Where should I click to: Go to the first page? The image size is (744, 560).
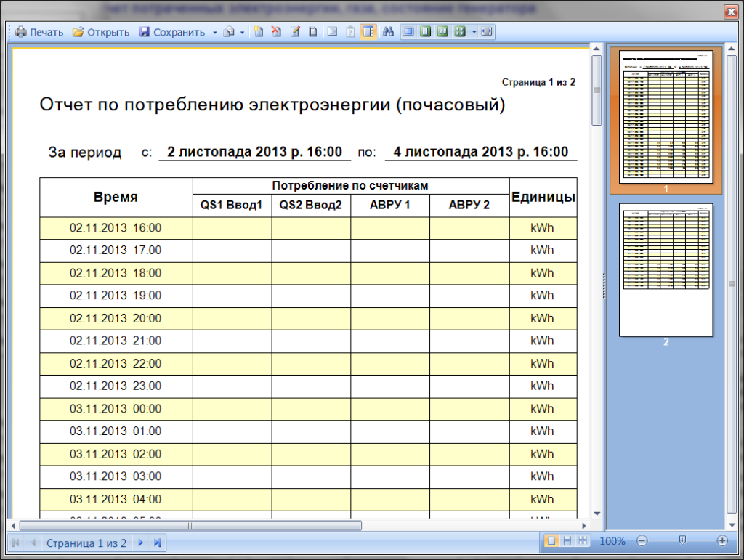[x=16, y=543]
